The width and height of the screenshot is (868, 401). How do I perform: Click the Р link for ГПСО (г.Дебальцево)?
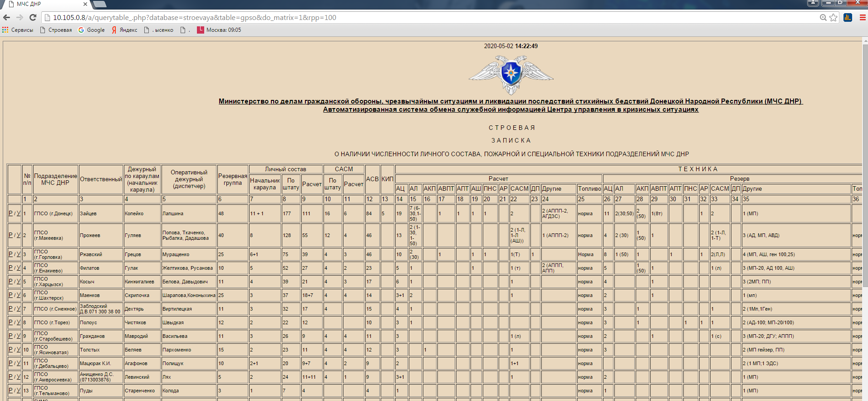tap(10, 363)
